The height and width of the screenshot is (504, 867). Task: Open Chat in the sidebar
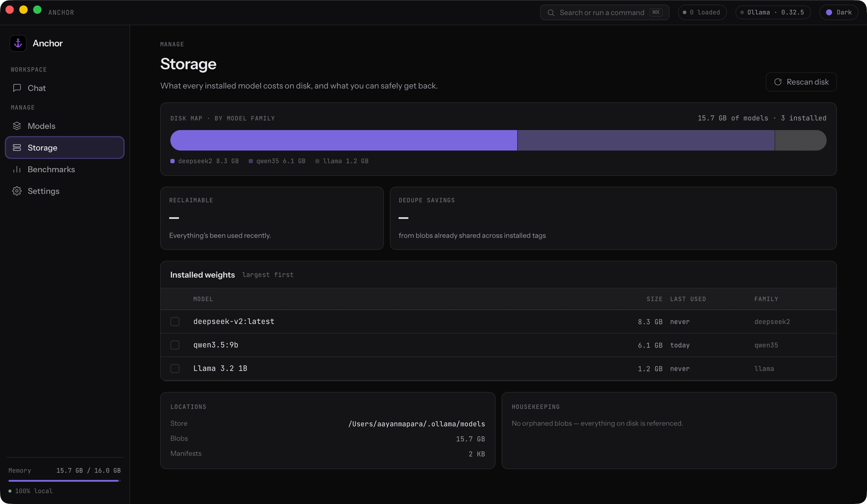pyautogui.click(x=65, y=88)
